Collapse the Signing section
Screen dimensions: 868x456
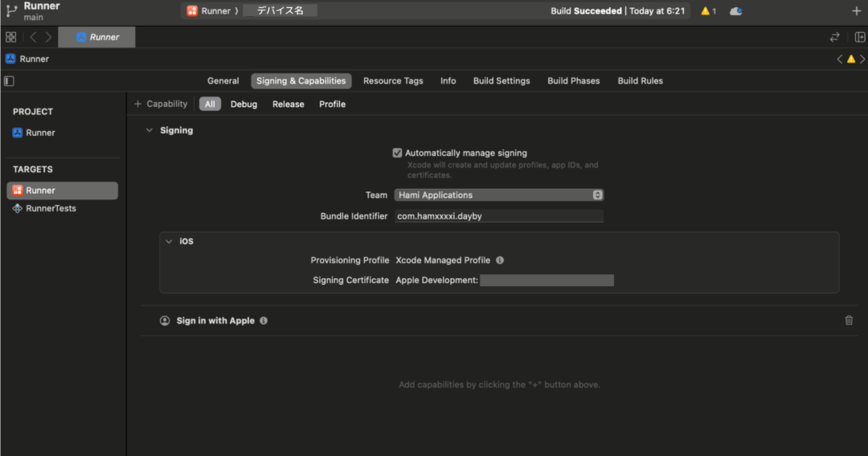(x=149, y=131)
